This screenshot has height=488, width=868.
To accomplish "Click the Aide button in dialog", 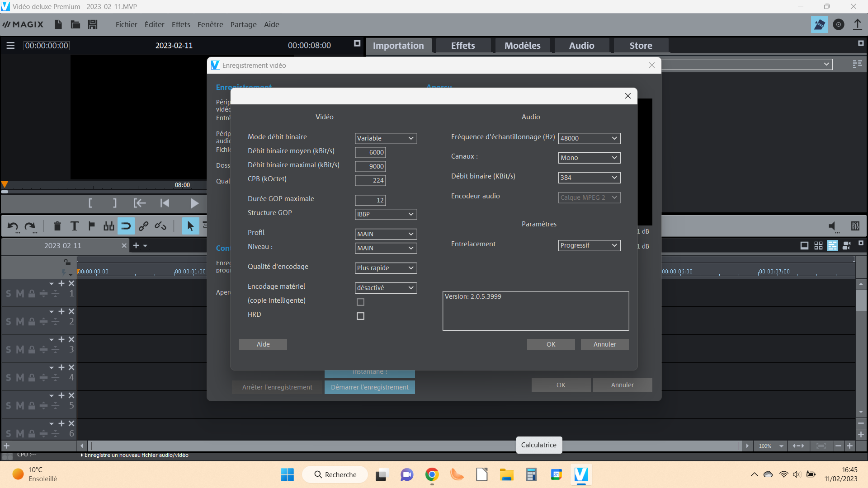I will point(263,344).
